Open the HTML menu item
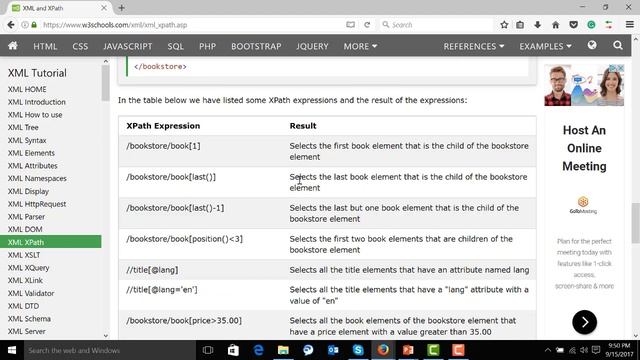The height and width of the screenshot is (360, 640). pos(45,46)
